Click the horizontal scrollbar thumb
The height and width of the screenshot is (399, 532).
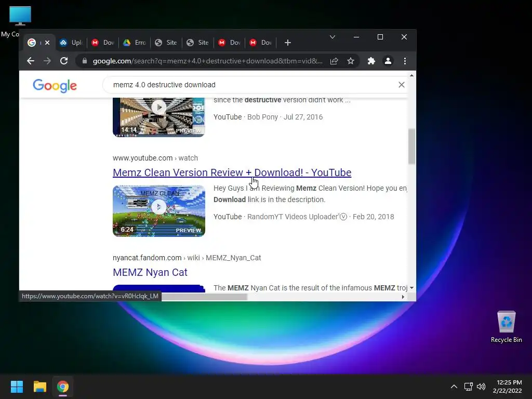coord(204,297)
